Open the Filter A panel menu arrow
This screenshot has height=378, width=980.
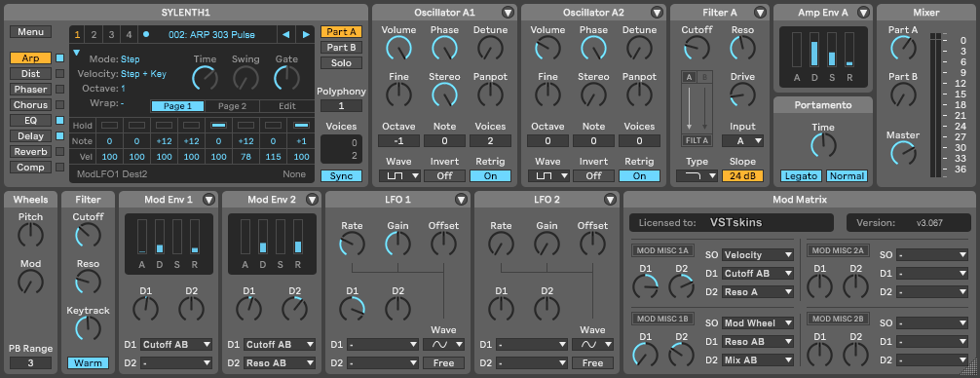760,13
